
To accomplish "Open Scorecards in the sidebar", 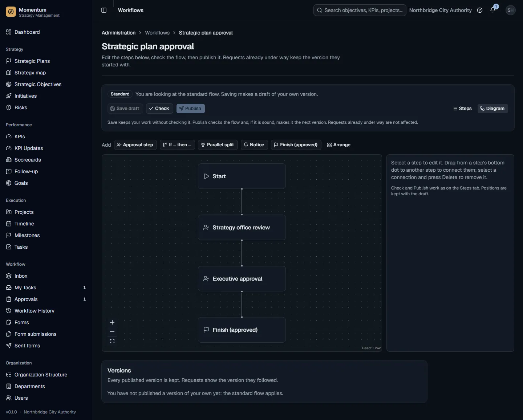I will point(46,160).
